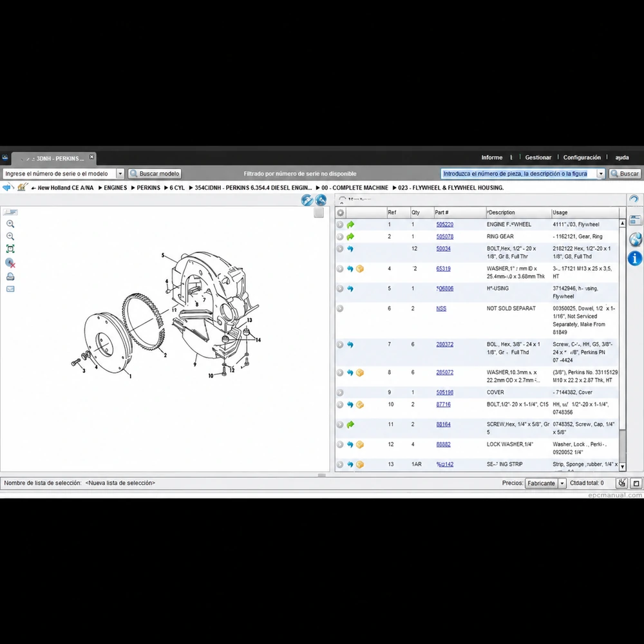Select the round button for part 50034
This screenshot has width=644, height=644.
click(339, 249)
